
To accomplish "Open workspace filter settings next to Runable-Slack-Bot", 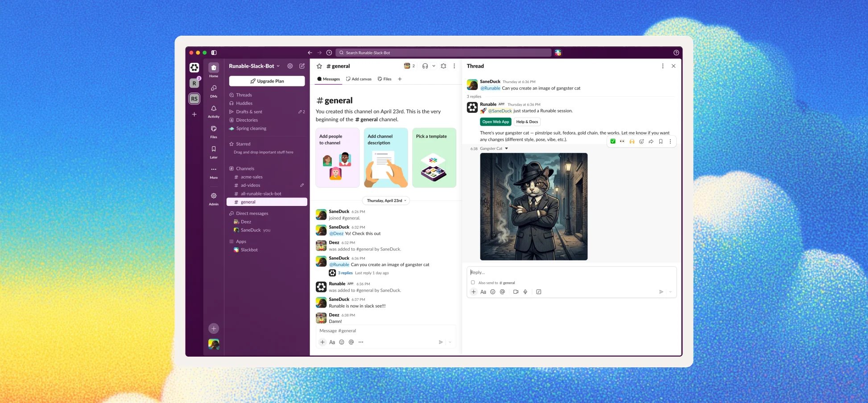I will (x=290, y=66).
